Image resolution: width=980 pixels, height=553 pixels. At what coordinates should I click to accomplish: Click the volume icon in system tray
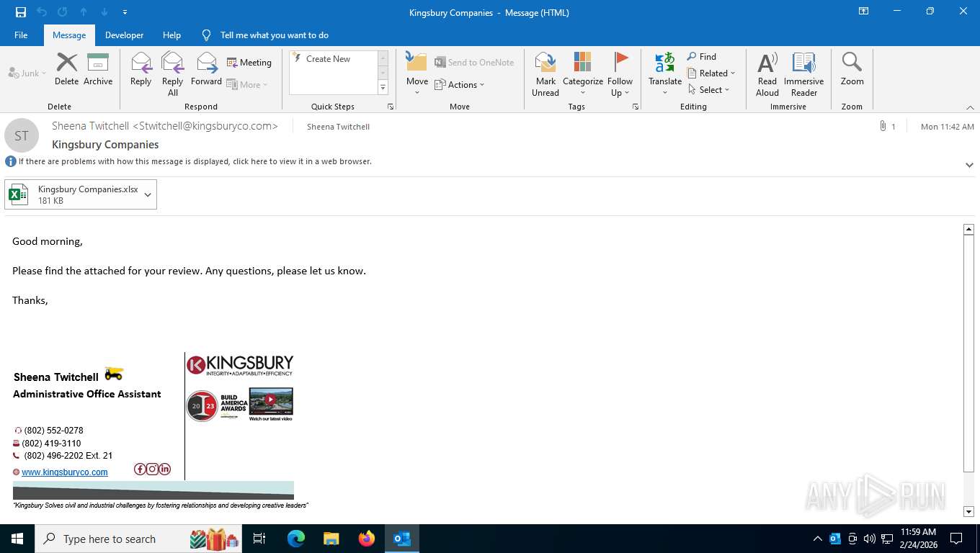pos(869,539)
